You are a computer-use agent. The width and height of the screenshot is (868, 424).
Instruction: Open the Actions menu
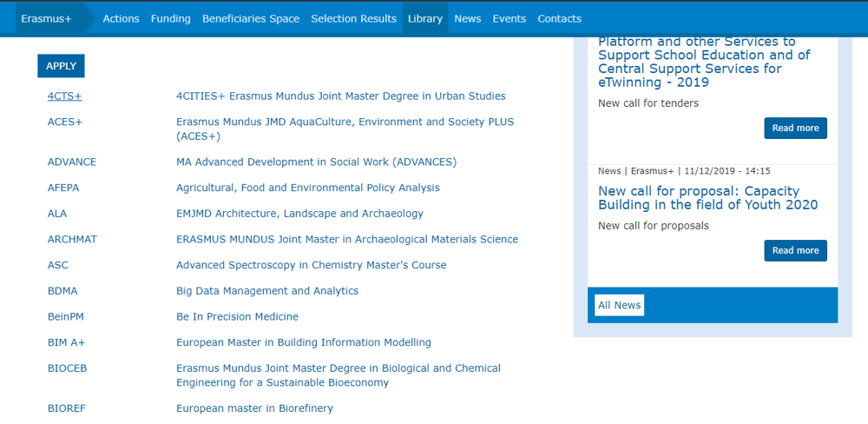121,18
